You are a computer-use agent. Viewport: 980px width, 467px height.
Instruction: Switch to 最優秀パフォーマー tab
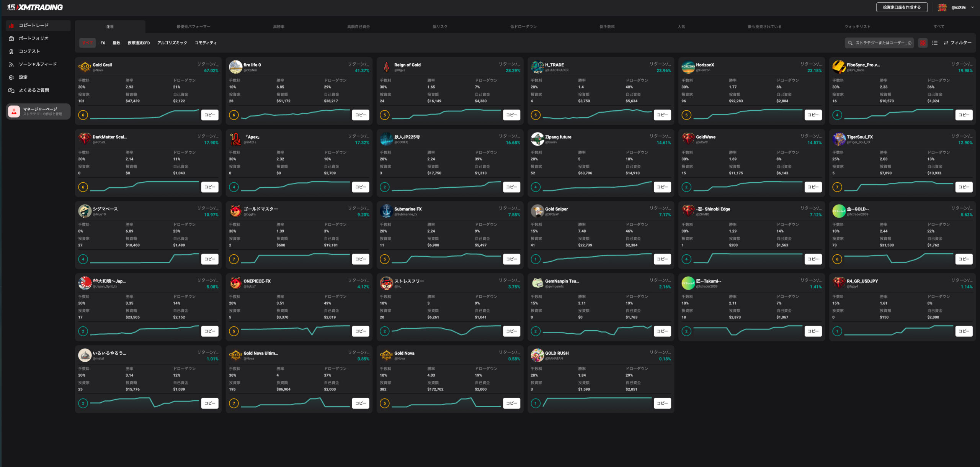[x=193, y=27]
